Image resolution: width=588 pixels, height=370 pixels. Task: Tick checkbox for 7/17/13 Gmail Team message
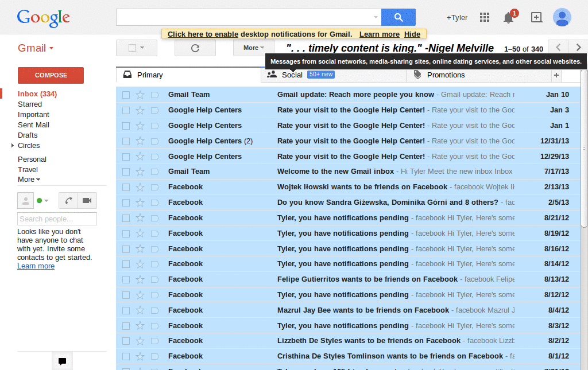tap(126, 172)
